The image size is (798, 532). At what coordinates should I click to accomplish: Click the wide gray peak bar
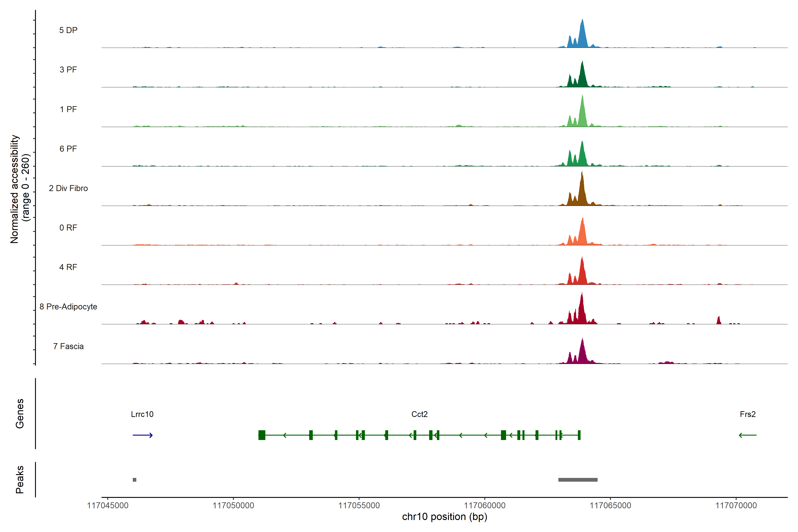pos(578,480)
